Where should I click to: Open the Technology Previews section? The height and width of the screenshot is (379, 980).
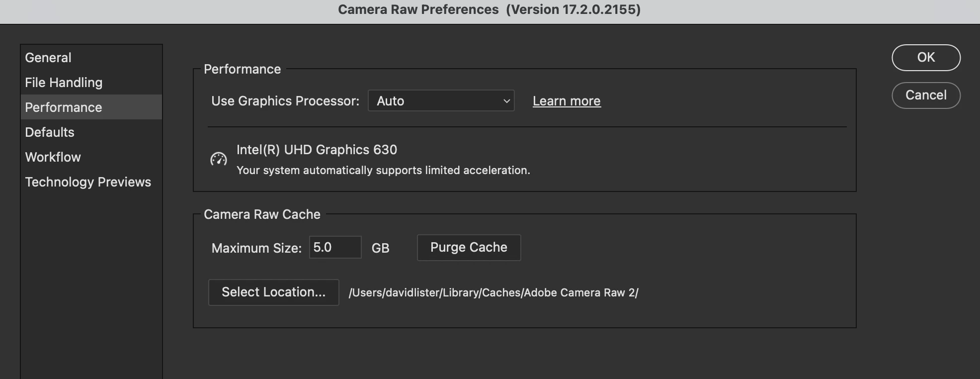click(88, 182)
